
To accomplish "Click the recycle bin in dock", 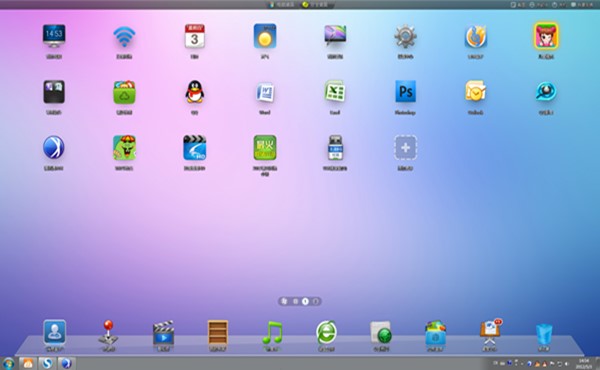I will point(544,334).
